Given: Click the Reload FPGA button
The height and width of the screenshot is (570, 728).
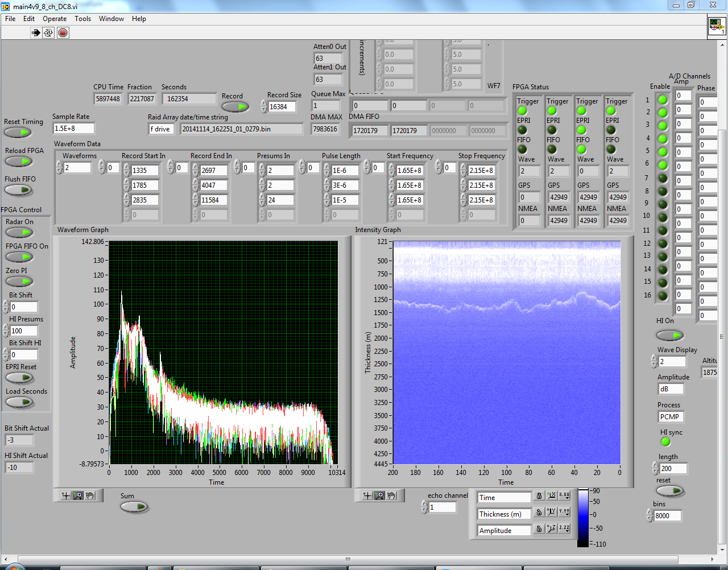Looking at the screenshot, I should 19,162.
